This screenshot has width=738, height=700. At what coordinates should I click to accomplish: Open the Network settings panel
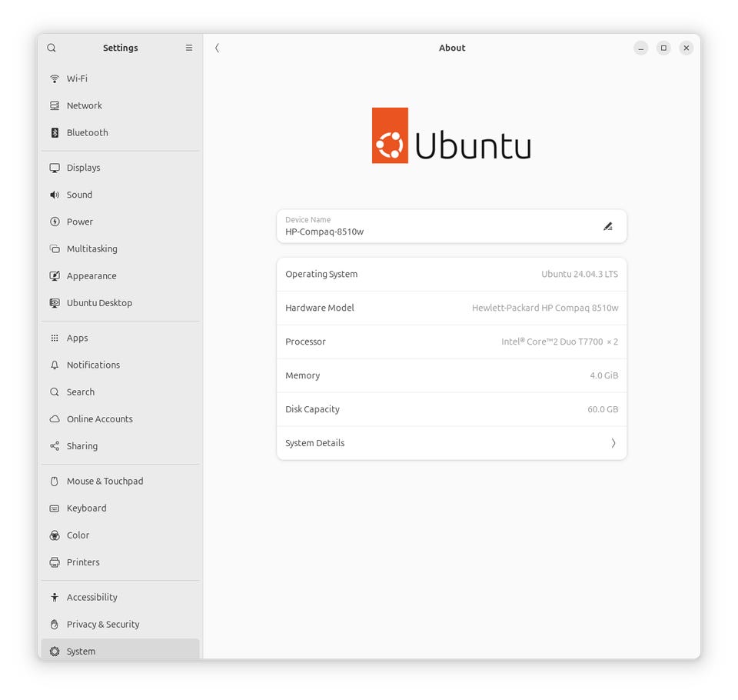point(121,105)
